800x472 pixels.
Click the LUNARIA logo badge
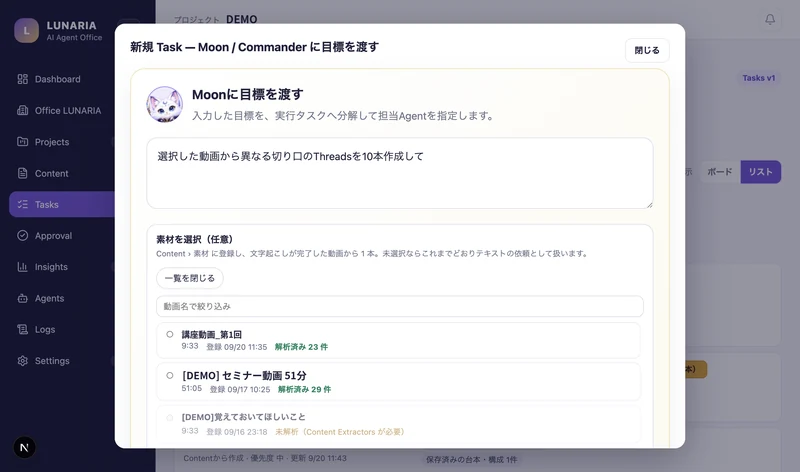click(27, 31)
